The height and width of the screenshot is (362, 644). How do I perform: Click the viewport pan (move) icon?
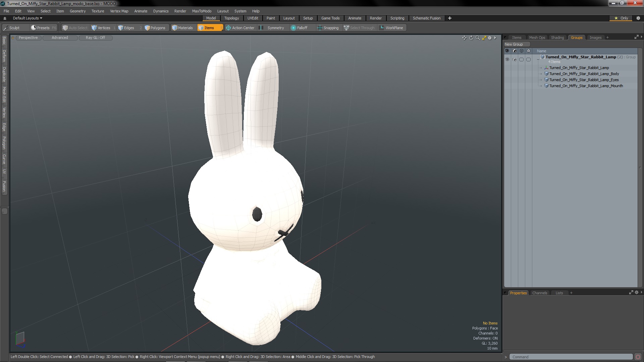click(x=464, y=38)
